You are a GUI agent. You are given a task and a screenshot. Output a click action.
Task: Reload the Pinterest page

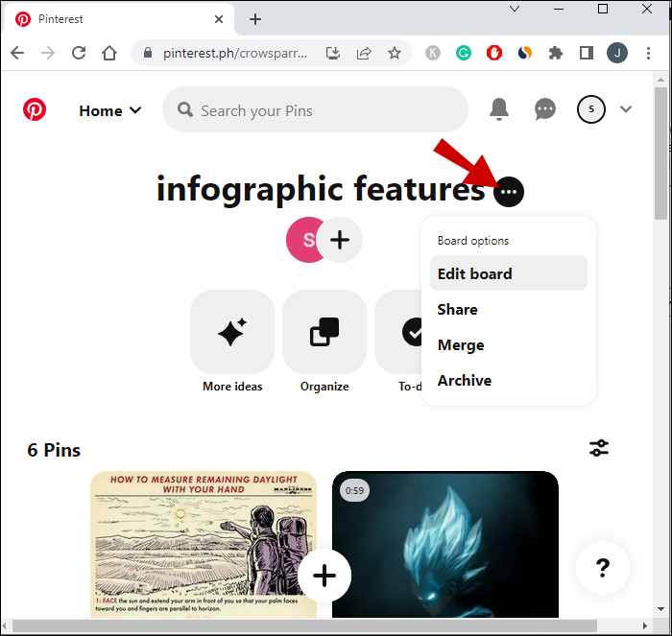tap(79, 53)
